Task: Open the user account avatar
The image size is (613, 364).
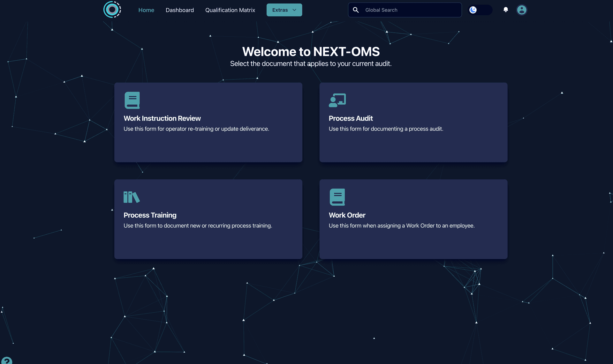Action: coord(521,10)
